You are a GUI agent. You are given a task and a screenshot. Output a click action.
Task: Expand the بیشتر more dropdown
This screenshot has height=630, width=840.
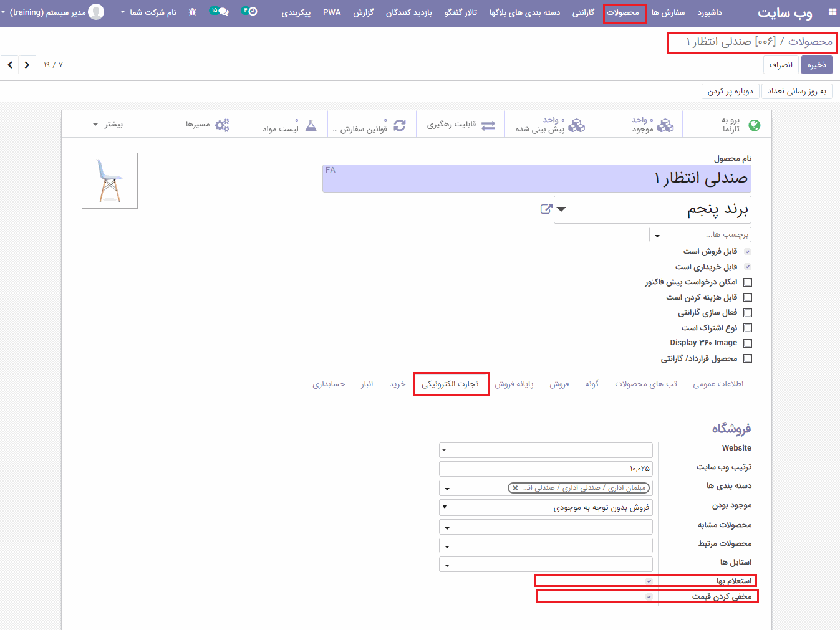[107, 125]
